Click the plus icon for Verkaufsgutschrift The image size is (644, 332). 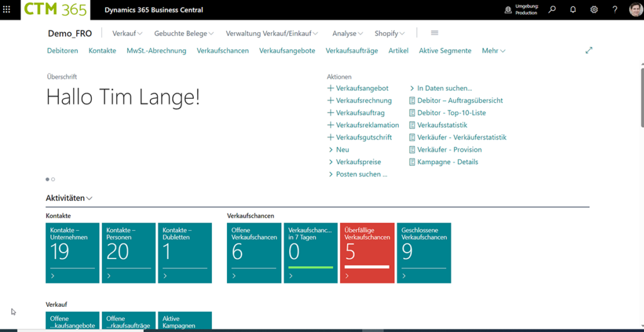click(331, 137)
